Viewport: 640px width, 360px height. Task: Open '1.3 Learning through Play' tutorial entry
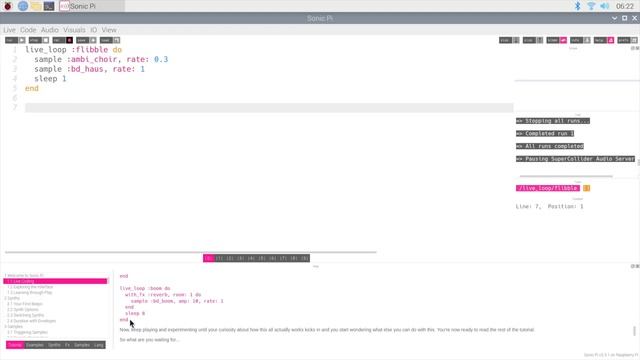30,293
